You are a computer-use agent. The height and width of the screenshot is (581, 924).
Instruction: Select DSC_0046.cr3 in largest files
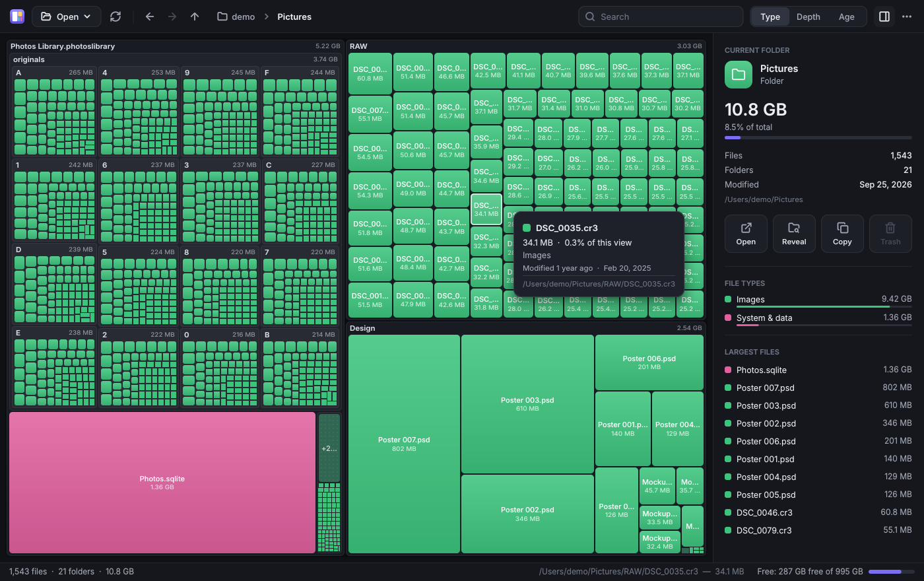(818, 512)
